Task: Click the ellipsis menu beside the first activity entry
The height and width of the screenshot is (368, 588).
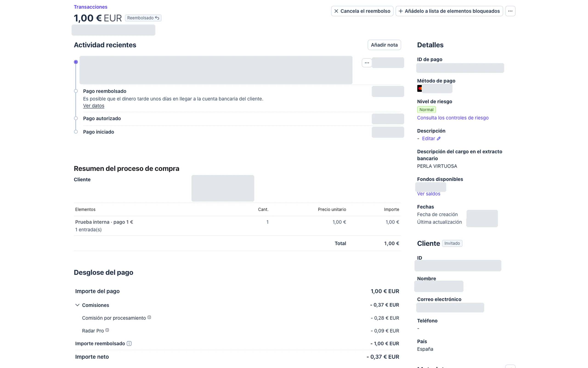Action: (367, 63)
